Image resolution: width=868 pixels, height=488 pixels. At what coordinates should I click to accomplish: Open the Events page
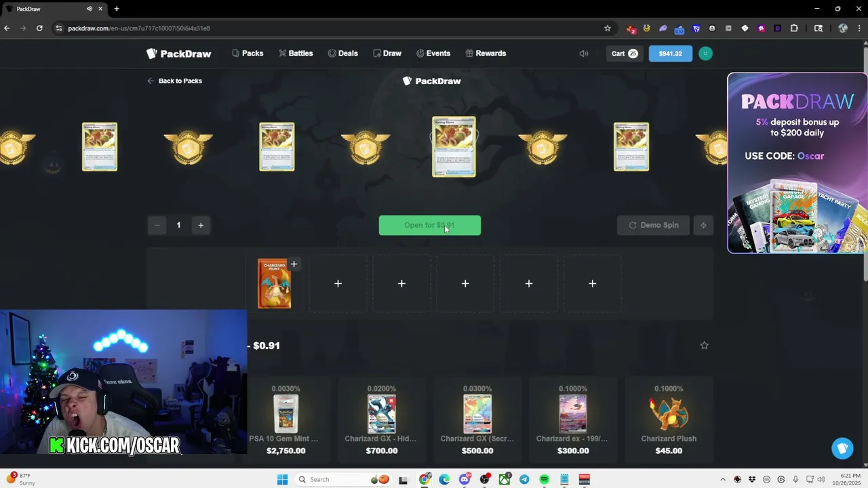tap(433, 54)
